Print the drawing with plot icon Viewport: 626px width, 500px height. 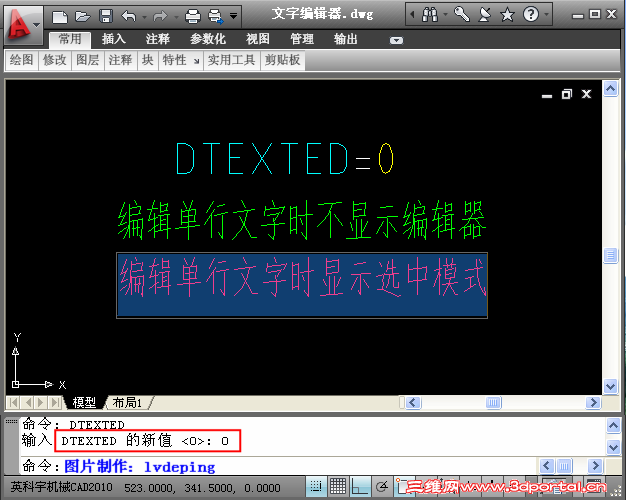click(193, 16)
